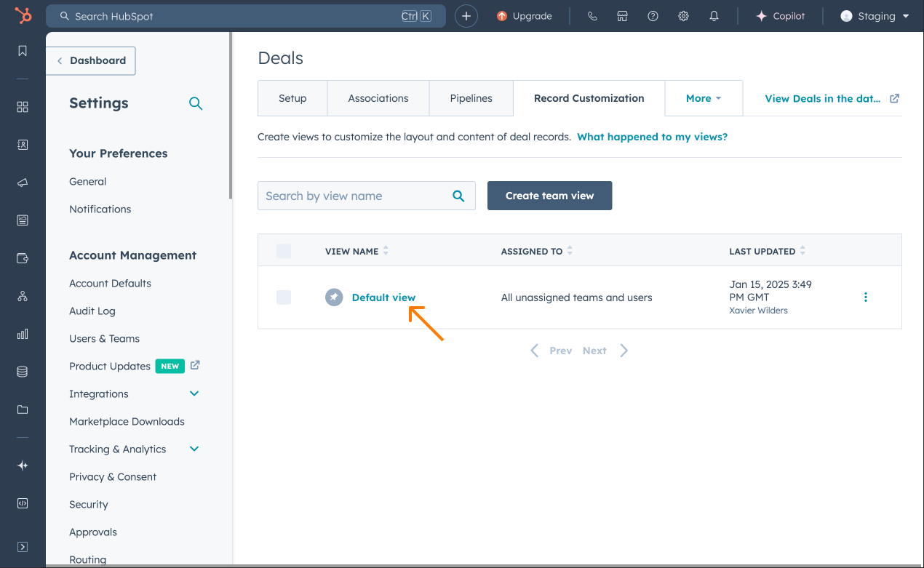Switch to the Associations tab
Screen dimensions: 924x568
pos(378,98)
